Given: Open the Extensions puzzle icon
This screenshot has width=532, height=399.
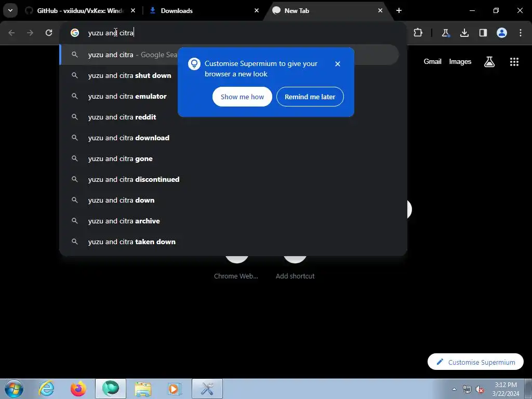Looking at the screenshot, I should [x=418, y=33].
